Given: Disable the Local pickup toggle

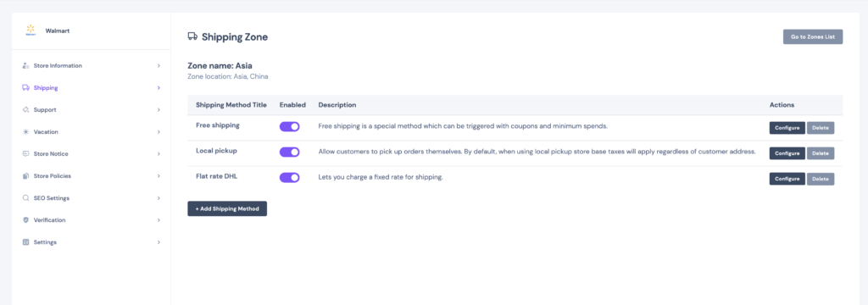Looking at the screenshot, I should coord(290,152).
